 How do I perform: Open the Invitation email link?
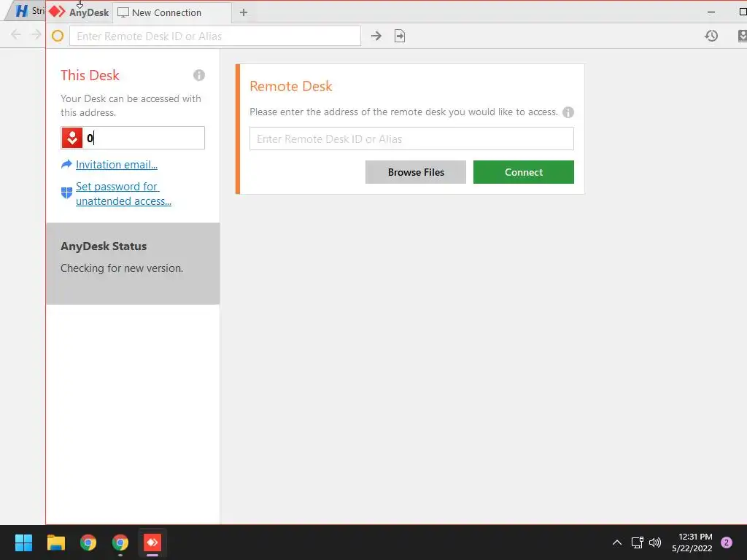pyautogui.click(x=117, y=165)
